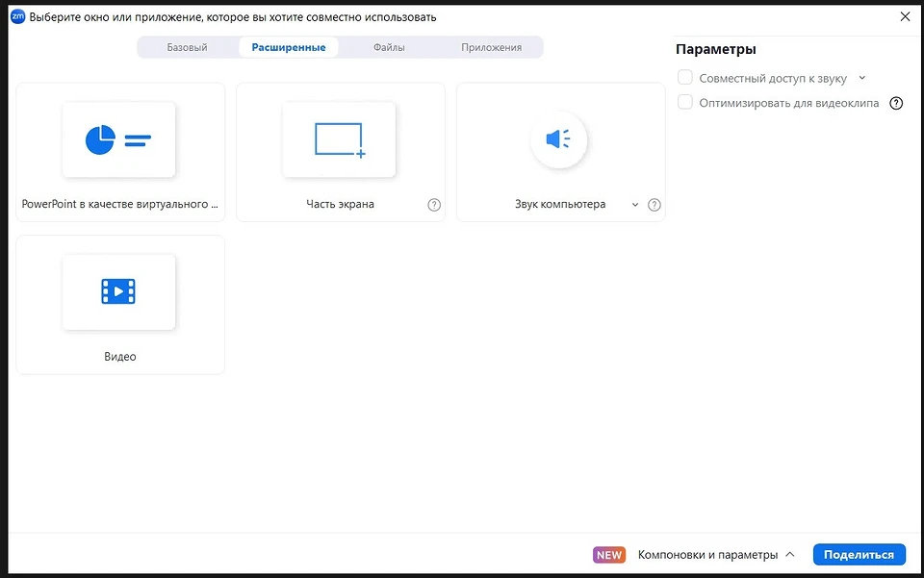Open help icon next to Звук компьютера
The height and width of the screenshot is (578, 924).
click(x=654, y=205)
